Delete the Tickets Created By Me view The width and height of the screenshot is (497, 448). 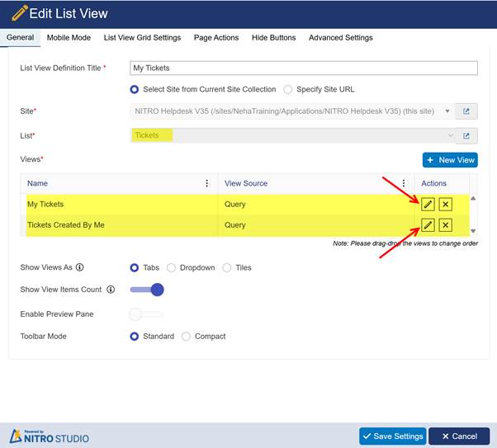(445, 225)
